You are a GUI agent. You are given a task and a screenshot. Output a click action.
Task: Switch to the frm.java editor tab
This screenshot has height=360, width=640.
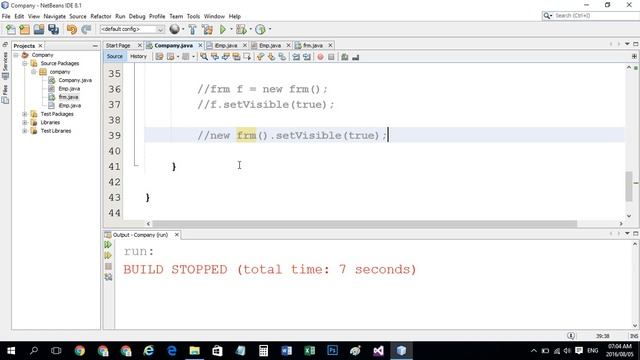click(313, 45)
